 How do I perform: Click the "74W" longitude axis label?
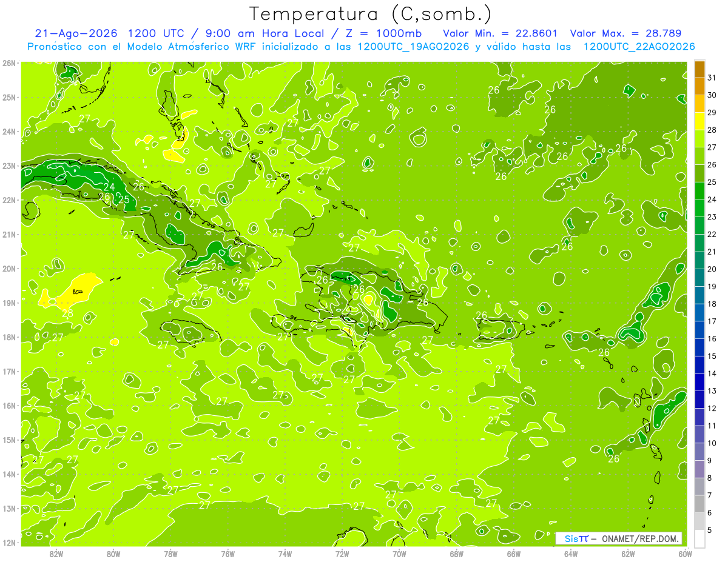(x=285, y=554)
